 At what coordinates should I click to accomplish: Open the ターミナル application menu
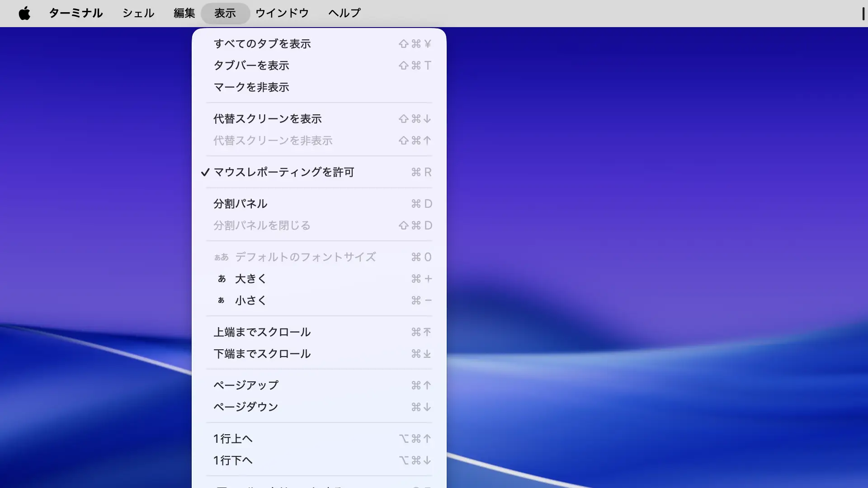(x=75, y=13)
